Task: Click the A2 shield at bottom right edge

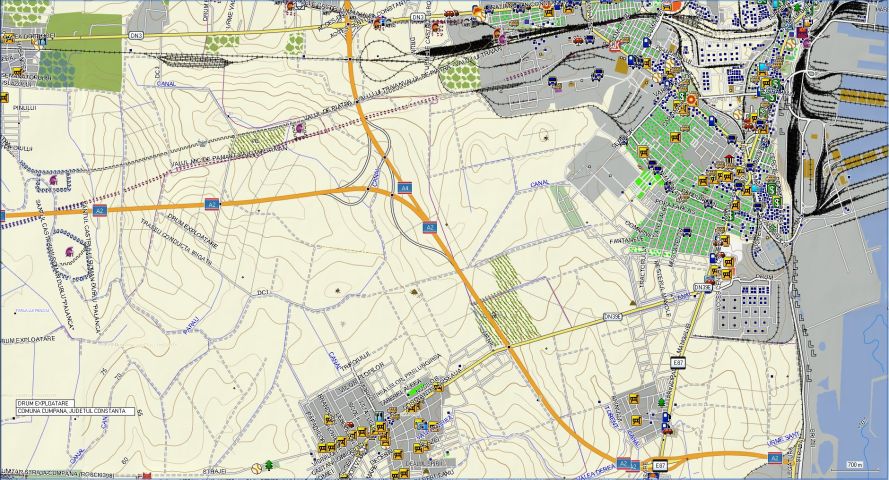Action: coord(774,457)
